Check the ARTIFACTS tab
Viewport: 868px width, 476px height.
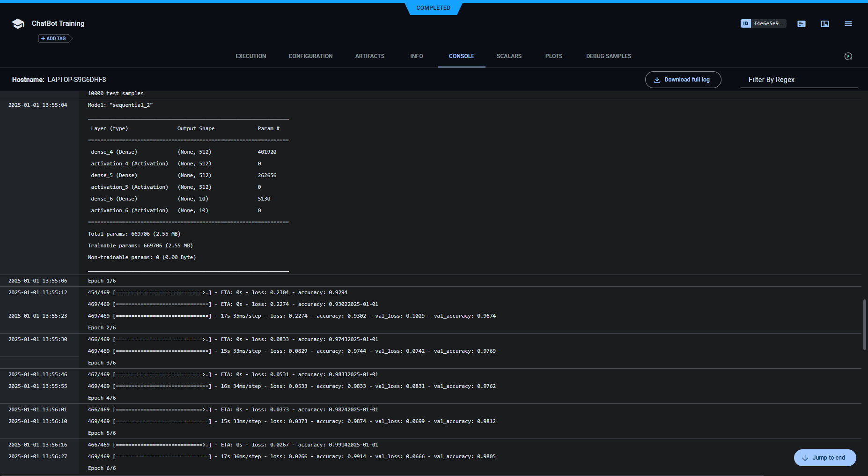coord(369,56)
